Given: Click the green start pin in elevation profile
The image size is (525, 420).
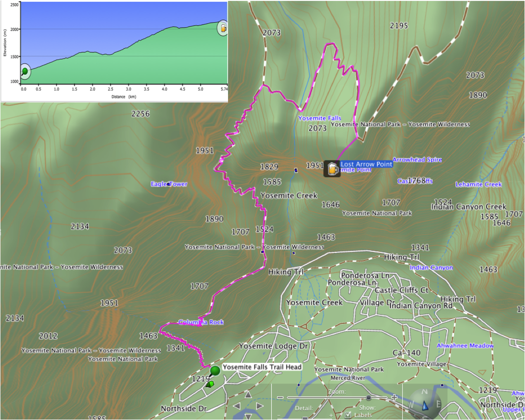Looking at the screenshot, I should [x=25, y=71].
